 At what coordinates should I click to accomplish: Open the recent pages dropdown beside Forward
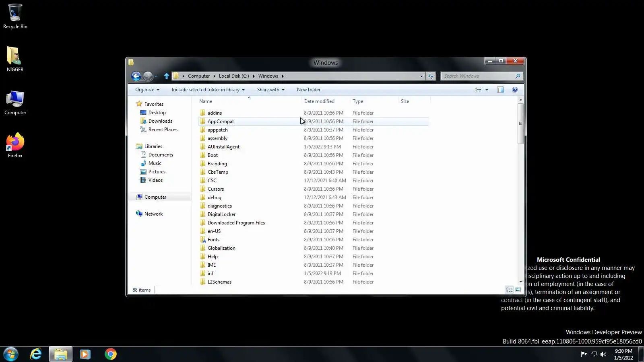pos(156,76)
